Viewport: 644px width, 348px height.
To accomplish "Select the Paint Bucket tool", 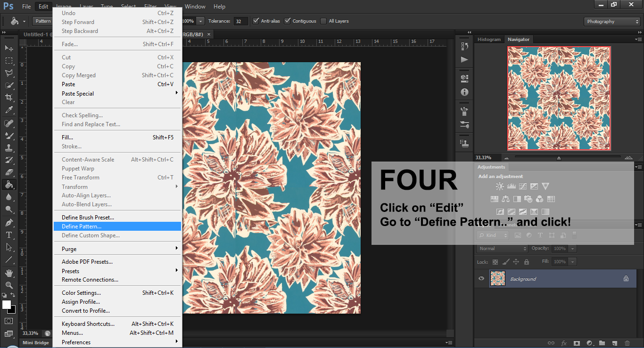I will pyautogui.click(x=9, y=185).
